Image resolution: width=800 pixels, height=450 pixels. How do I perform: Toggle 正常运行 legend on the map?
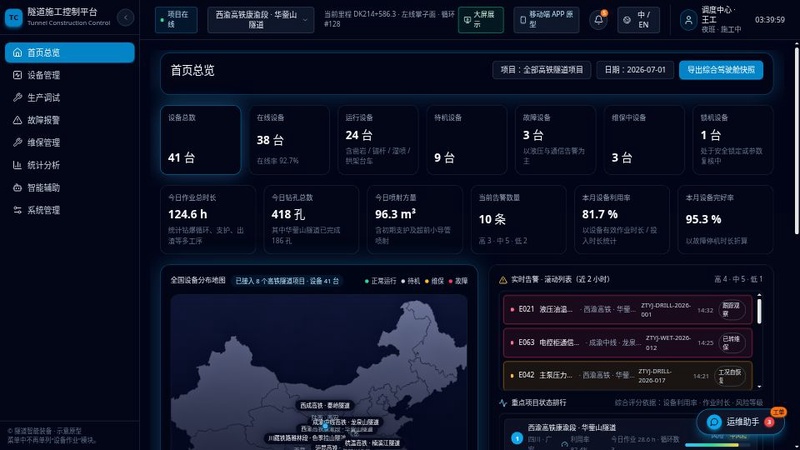coord(381,281)
